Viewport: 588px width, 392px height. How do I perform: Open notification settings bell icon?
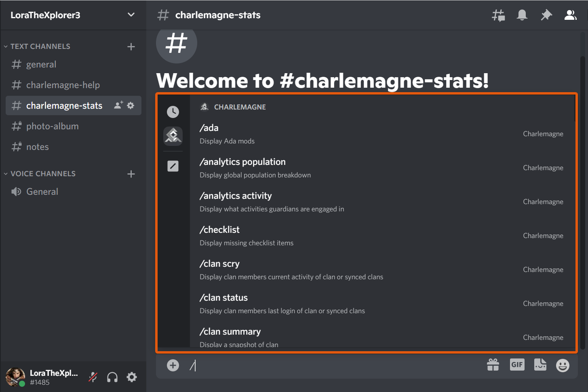tap(522, 15)
